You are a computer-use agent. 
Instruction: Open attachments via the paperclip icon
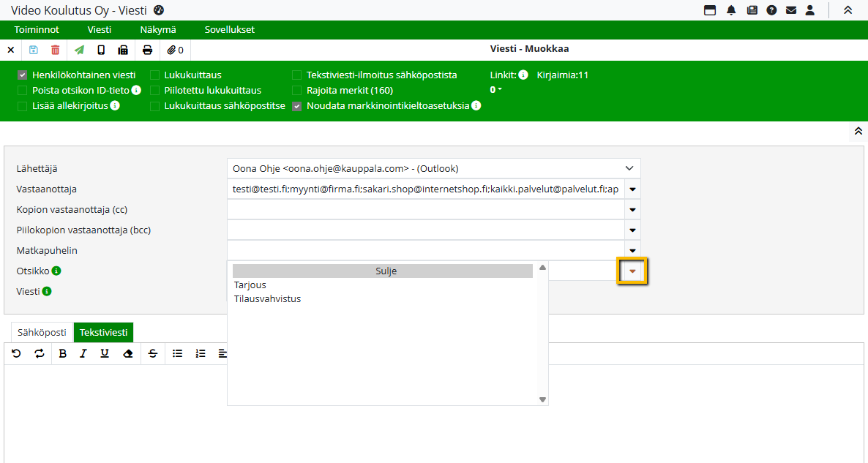pos(175,50)
